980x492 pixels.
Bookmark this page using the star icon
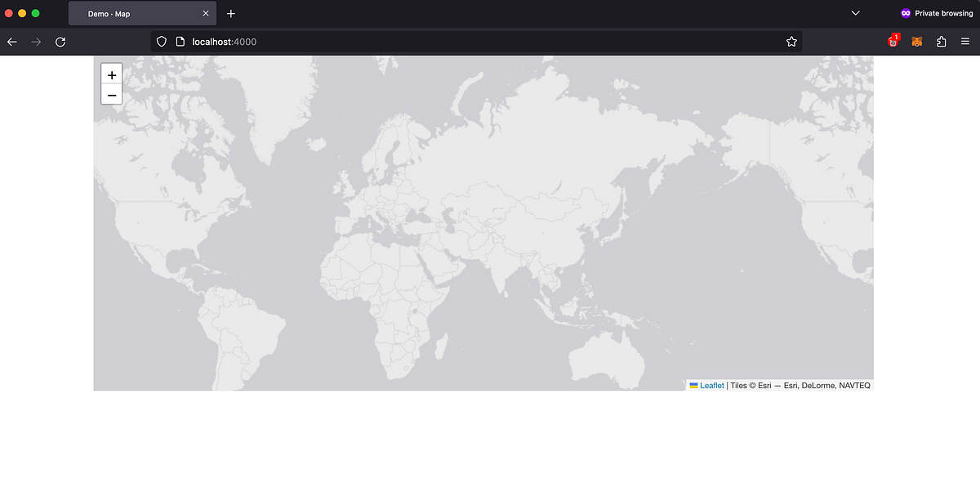tap(791, 41)
